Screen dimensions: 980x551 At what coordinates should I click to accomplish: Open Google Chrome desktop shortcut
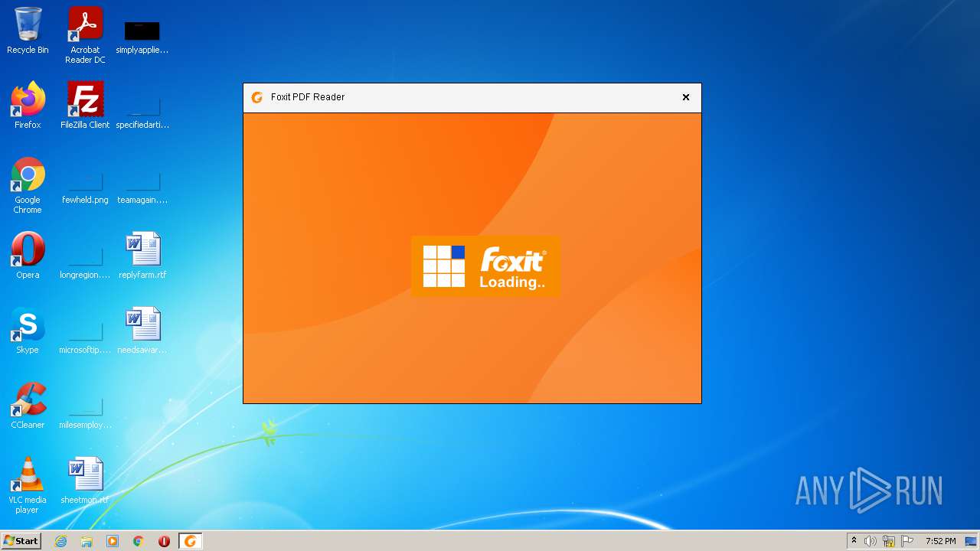(x=28, y=185)
